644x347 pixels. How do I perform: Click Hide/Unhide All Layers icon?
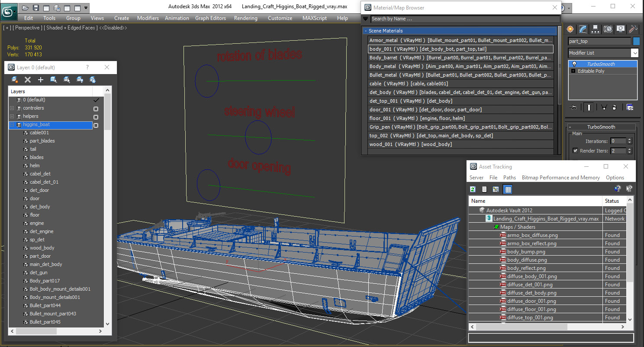[80, 80]
